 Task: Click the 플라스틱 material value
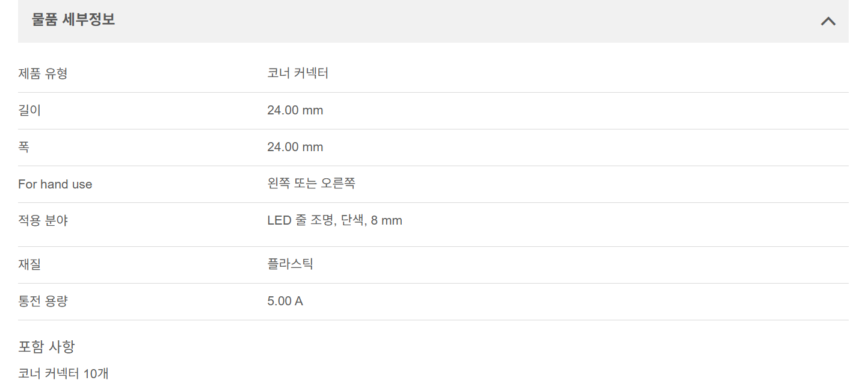click(290, 264)
